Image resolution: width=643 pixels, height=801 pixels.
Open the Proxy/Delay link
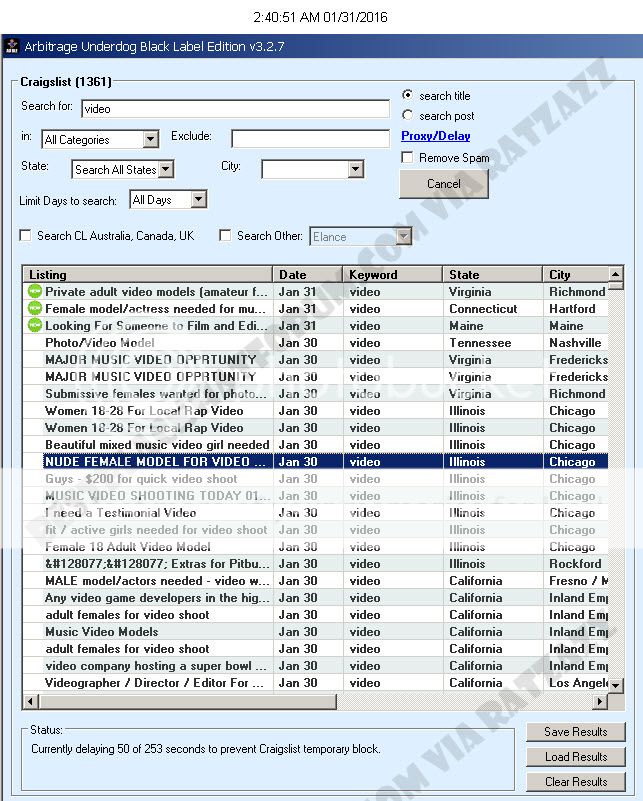click(x=436, y=136)
